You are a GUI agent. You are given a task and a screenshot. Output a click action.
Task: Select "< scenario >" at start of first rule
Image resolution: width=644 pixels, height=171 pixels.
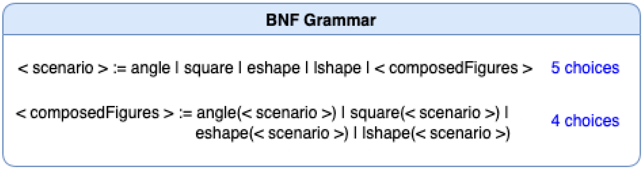tap(63, 68)
